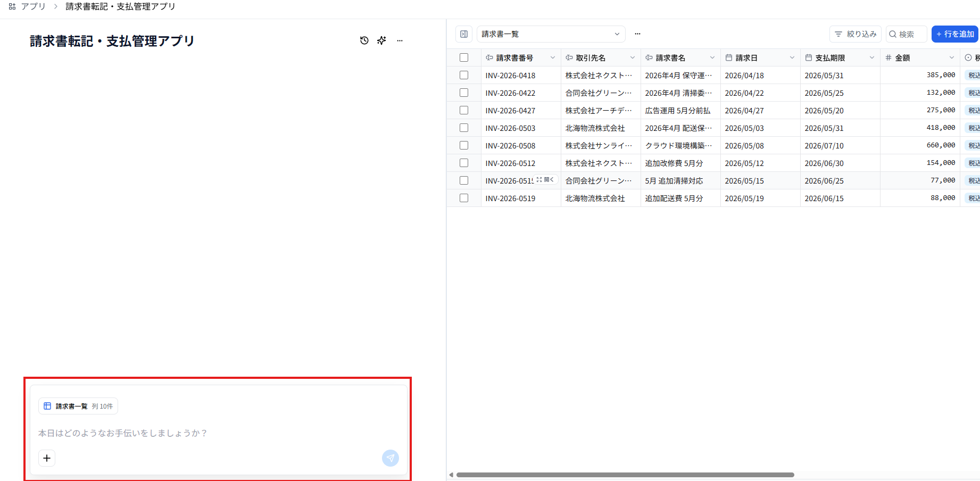Open the chat history clock icon
The width and height of the screenshot is (980, 481).
(364, 40)
